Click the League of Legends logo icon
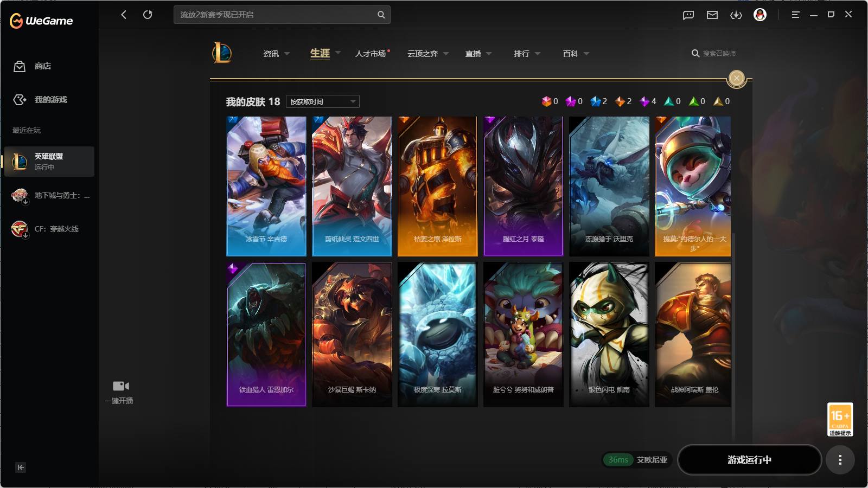The width and height of the screenshot is (868, 488). click(222, 53)
